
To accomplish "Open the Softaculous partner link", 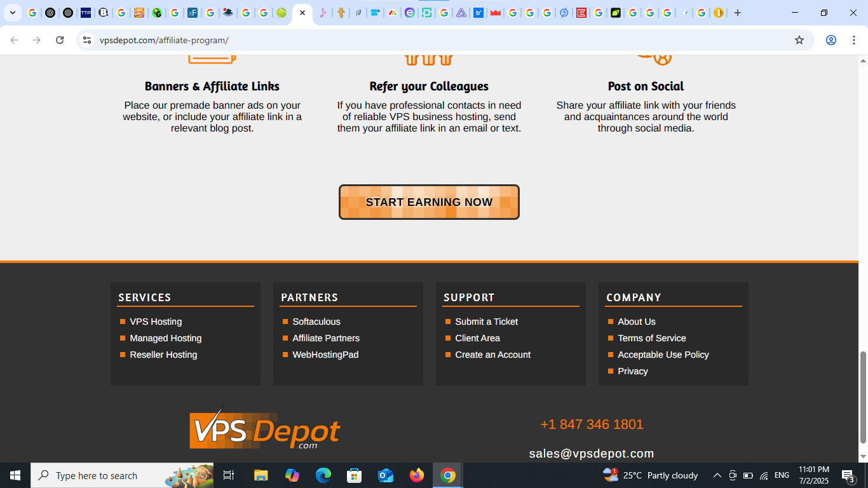I will tap(316, 322).
